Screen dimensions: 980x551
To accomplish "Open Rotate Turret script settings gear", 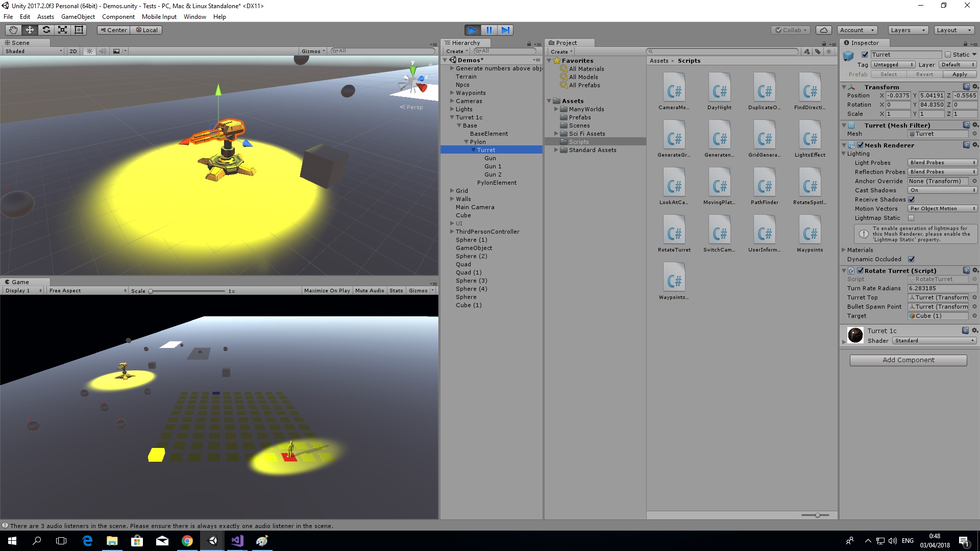I will (x=975, y=270).
